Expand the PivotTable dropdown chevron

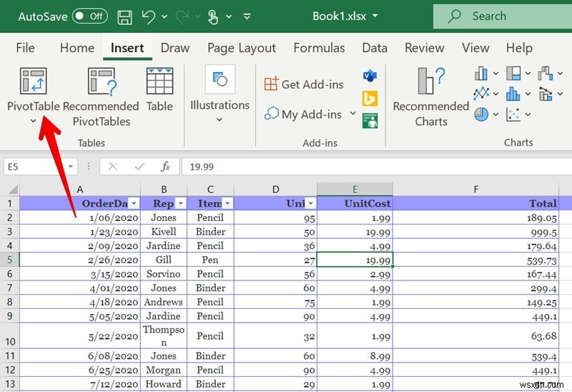33,120
